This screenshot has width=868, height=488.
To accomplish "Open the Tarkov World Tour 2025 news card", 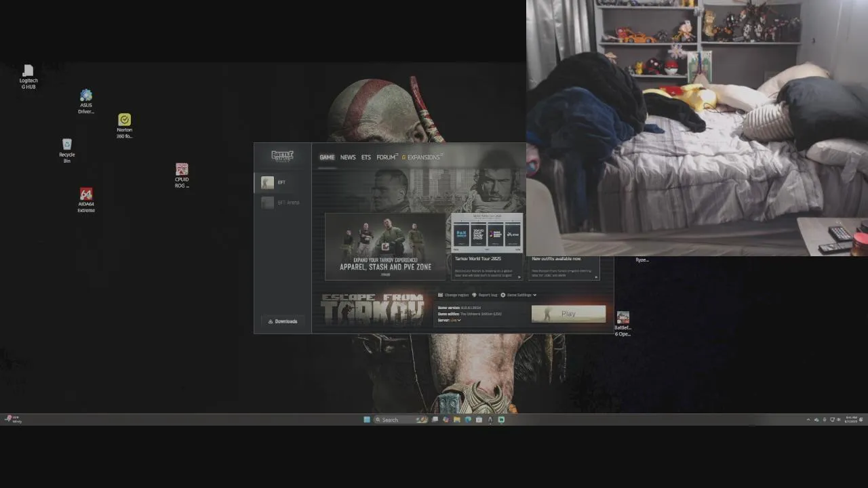I will click(487, 247).
